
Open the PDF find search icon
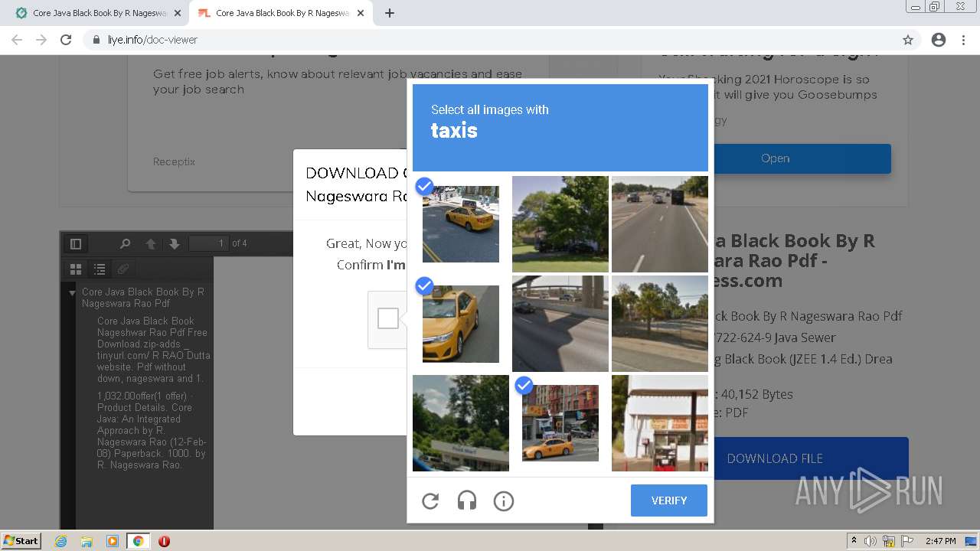coord(125,243)
